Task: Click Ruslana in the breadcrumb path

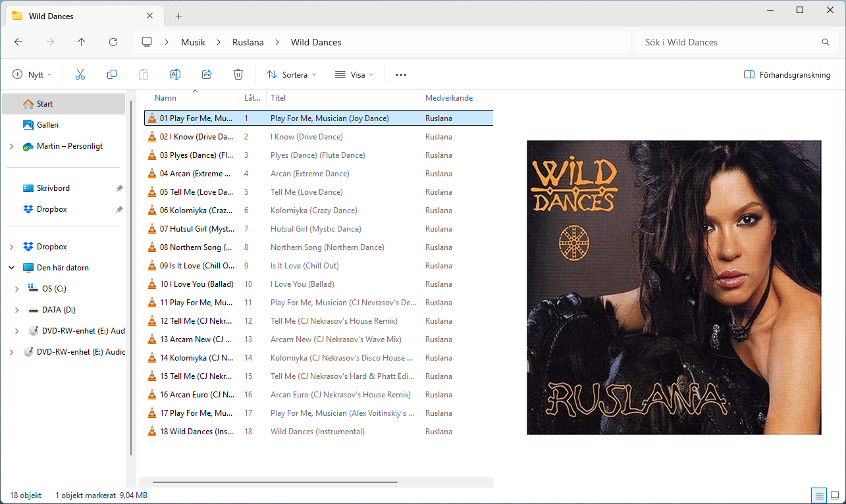Action: [248, 42]
